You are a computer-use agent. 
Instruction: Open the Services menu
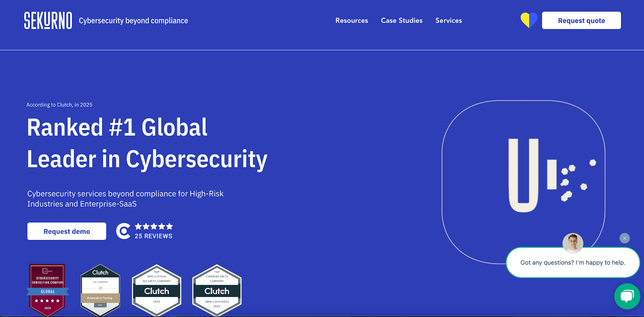(x=449, y=21)
